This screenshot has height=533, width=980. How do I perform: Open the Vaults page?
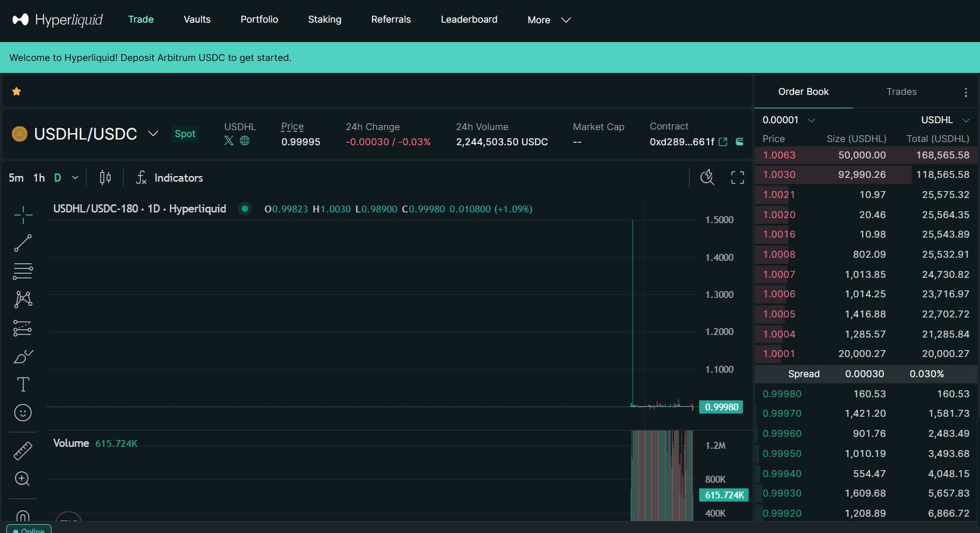point(197,19)
